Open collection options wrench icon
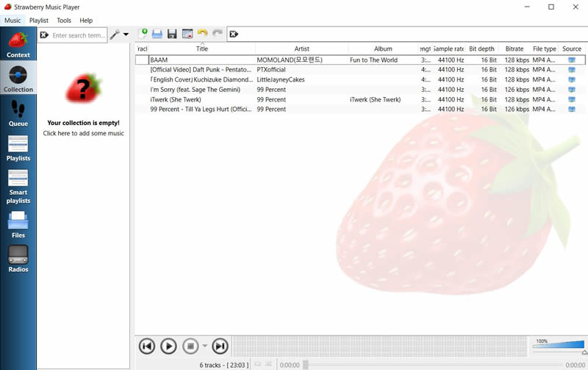 click(115, 35)
